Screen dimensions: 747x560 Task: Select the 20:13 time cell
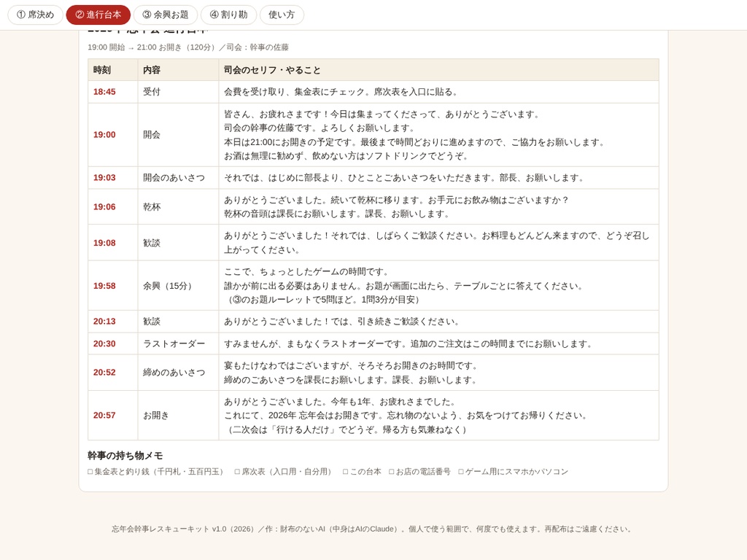coord(113,322)
